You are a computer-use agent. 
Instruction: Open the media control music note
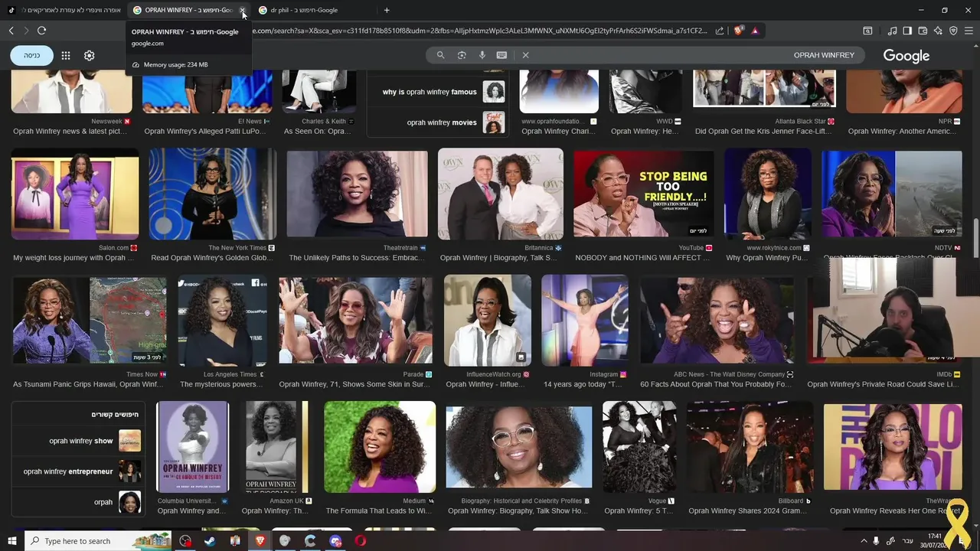[892, 31]
